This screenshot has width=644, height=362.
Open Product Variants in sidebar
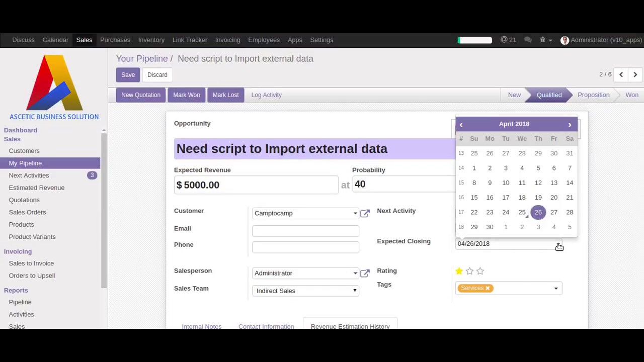click(32, 237)
